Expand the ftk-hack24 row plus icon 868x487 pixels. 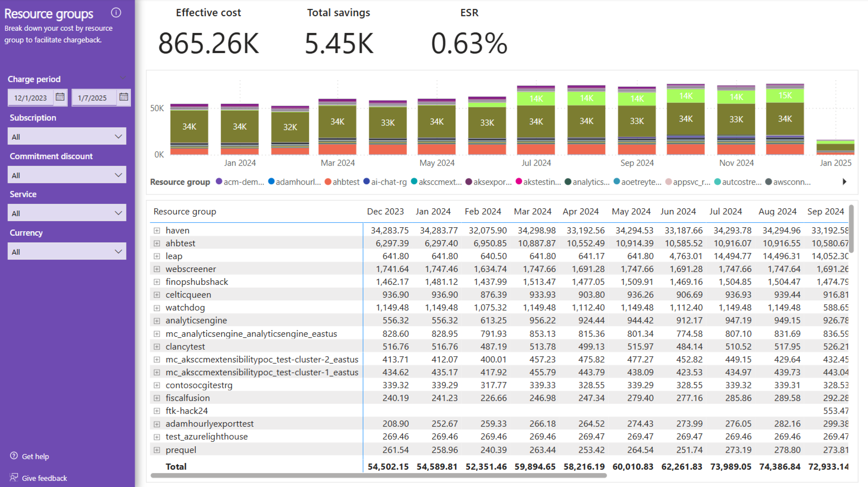[157, 411]
